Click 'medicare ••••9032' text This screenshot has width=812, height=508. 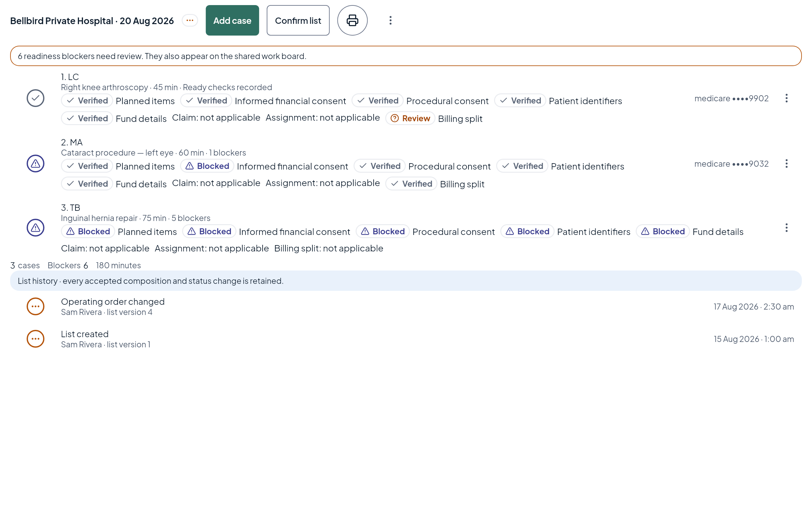731,164
